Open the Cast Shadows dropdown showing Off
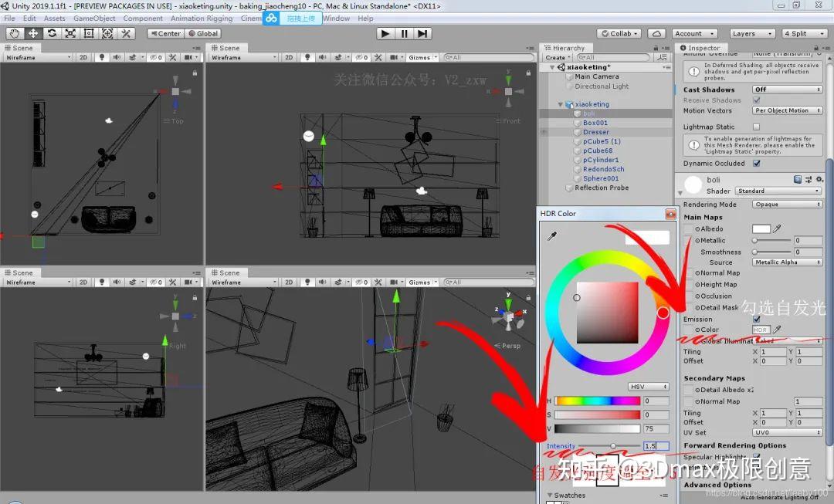The image size is (834, 504). coord(786,90)
